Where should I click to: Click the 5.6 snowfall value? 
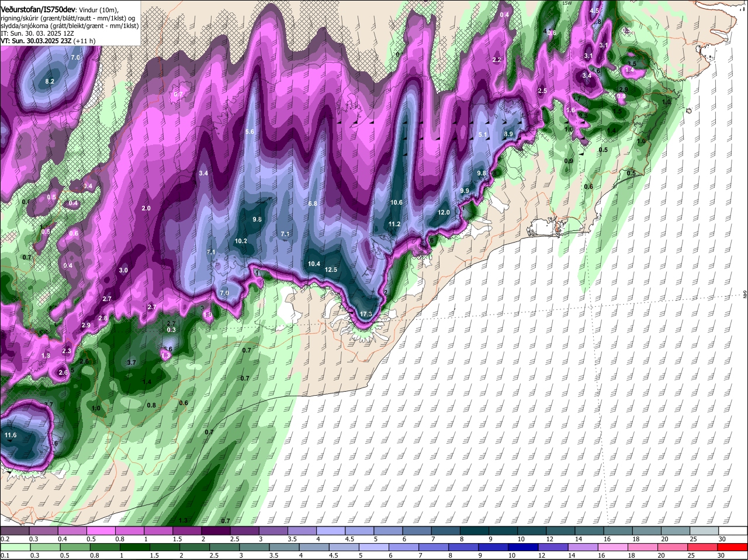[x=250, y=132]
